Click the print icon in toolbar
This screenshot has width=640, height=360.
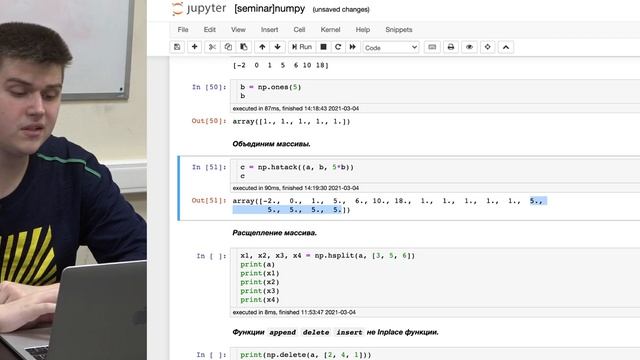coord(451,47)
